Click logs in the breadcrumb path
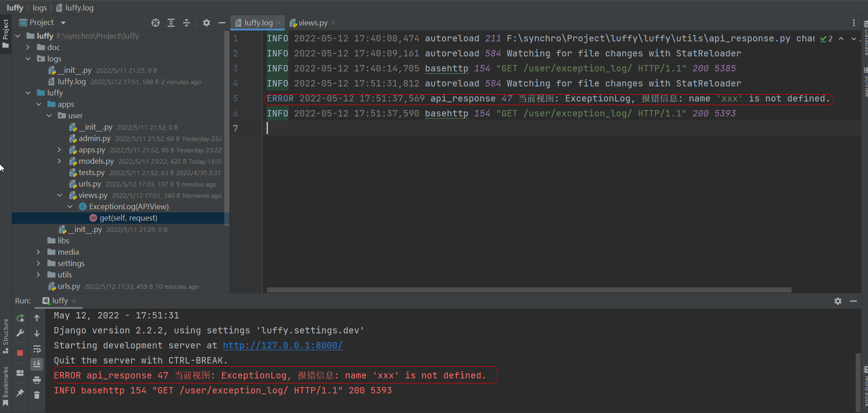This screenshot has height=413, width=868. coord(40,8)
